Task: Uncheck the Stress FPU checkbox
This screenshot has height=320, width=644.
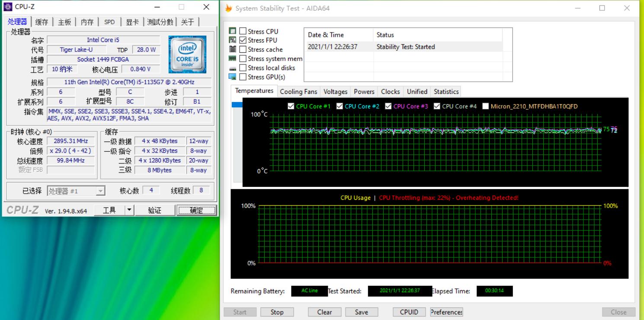Action: 243,40
